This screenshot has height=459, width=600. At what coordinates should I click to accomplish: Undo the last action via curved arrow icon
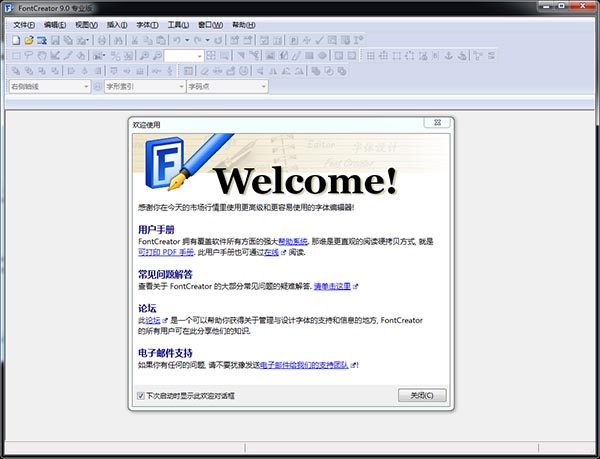177,40
